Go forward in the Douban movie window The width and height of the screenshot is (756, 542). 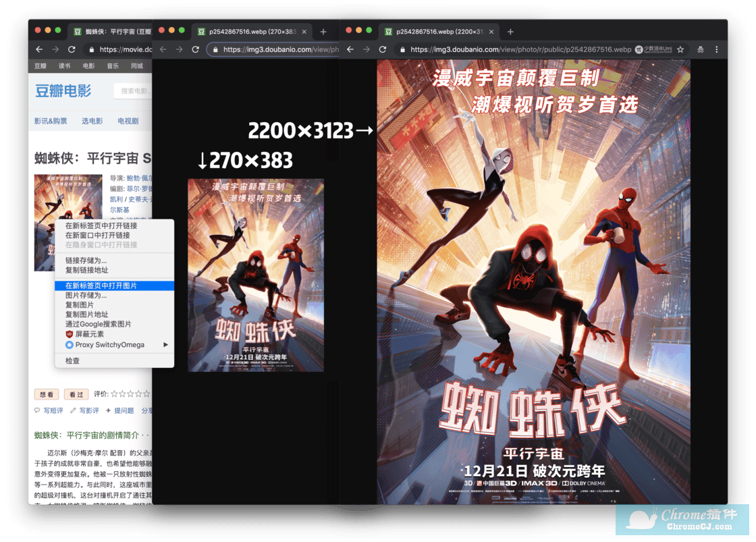(55, 49)
